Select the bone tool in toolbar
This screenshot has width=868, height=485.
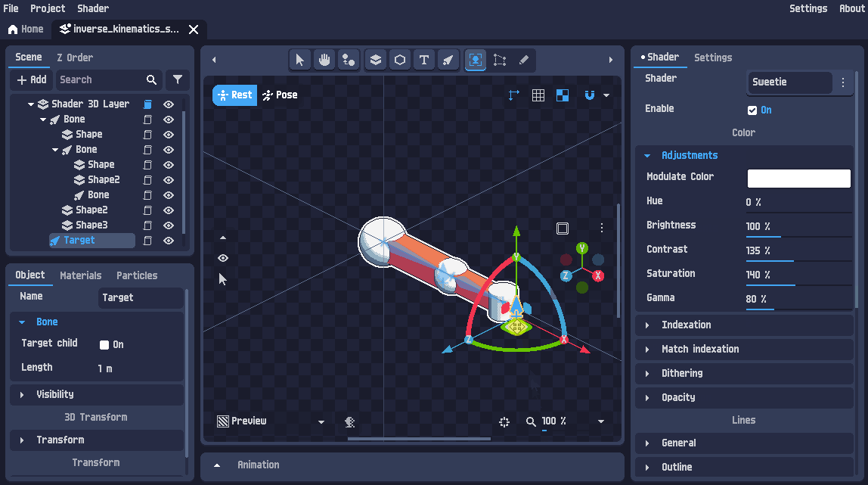(448, 60)
